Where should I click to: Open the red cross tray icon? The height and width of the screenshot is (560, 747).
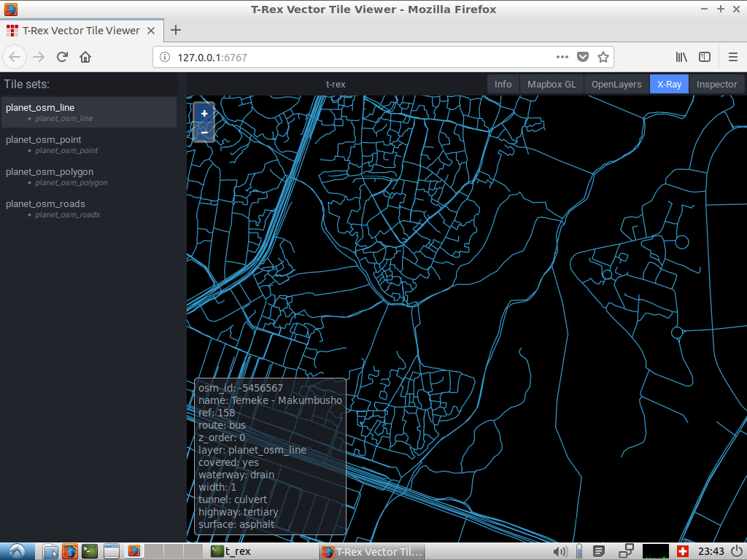(683, 551)
